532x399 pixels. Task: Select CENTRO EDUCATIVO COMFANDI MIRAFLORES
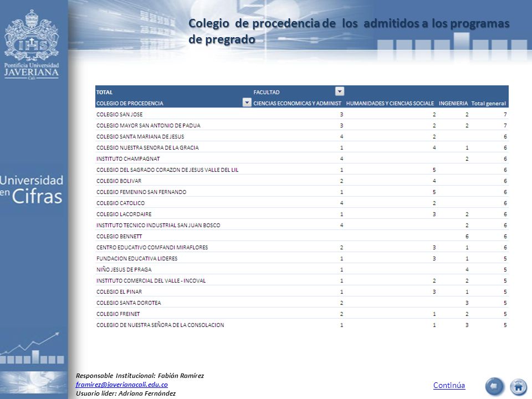point(152,247)
